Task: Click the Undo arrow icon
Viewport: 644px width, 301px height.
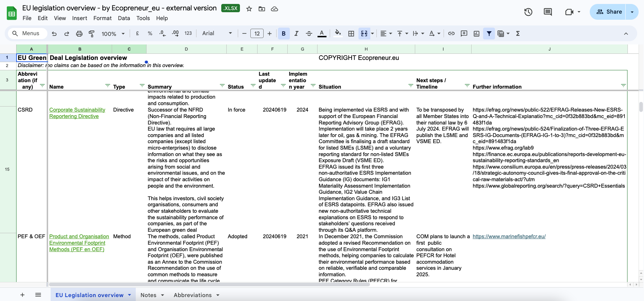Action: point(54,34)
